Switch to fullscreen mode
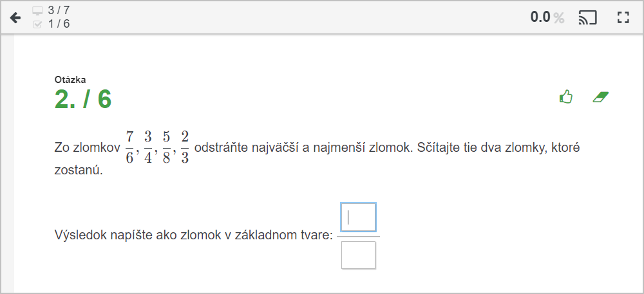 [x=623, y=17]
